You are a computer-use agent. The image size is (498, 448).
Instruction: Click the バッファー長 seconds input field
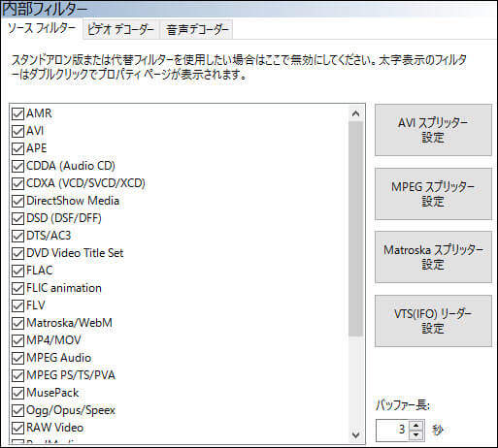(x=392, y=430)
